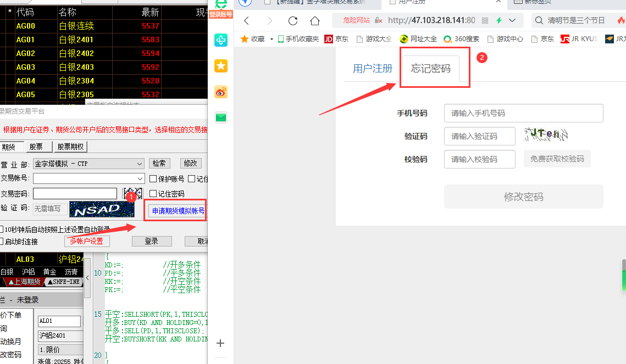This screenshot has width=626, height=364.
Task: Collapse the panel with left chevron
Action: click(x=87, y=278)
